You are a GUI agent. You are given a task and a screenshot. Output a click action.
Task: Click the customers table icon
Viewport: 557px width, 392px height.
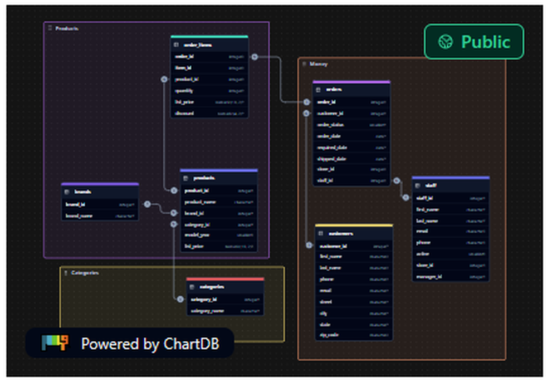click(320, 233)
